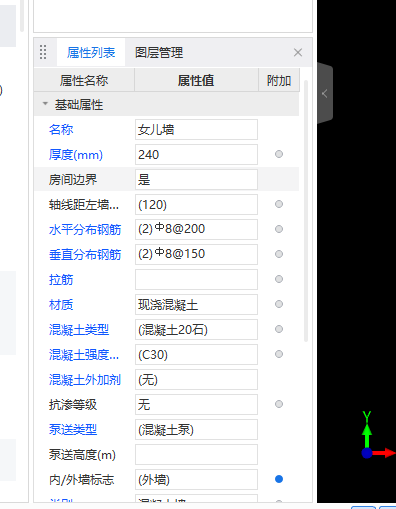
Task: Grab the panel drag handle dots icon
Action: point(43,52)
